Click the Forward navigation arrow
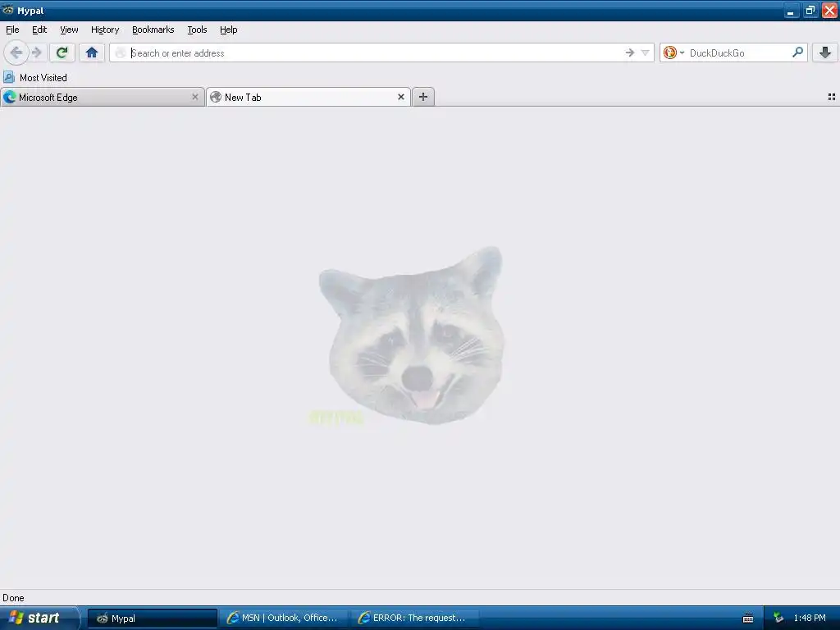Image resolution: width=840 pixels, height=630 pixels. click(x=36, y=52)
